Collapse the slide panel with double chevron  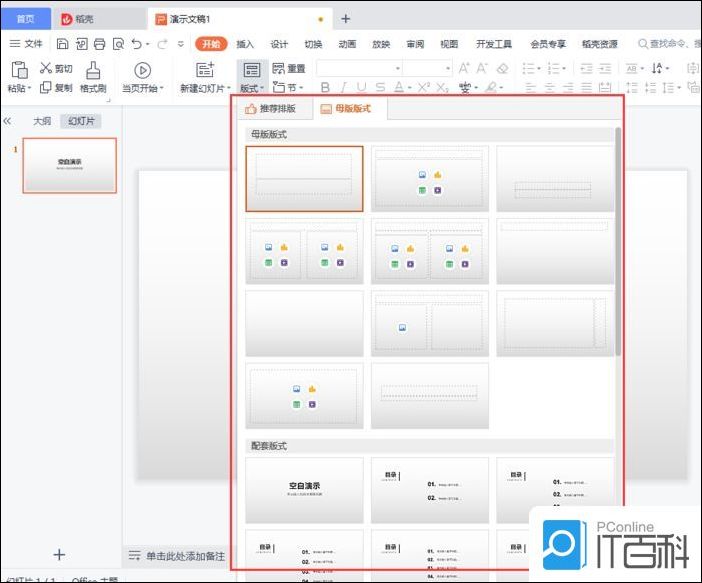point(8,121)
